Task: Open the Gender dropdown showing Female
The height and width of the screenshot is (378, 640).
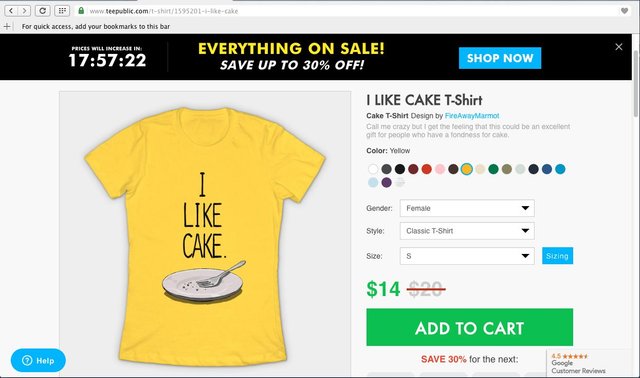Action: click(467, 208)
